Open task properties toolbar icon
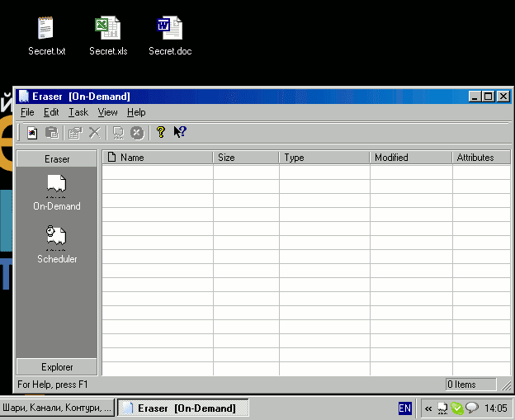515x420 pixels. 75,133
